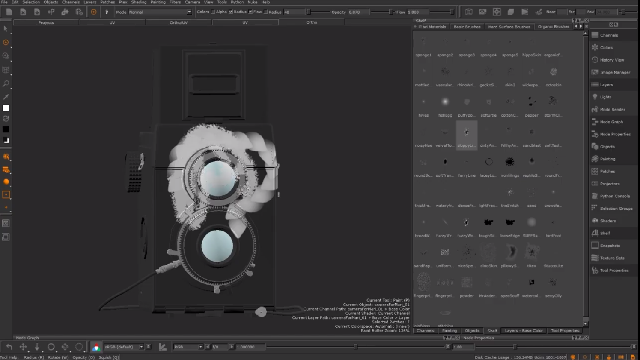Click the undo arrow icon in bottom toolbar

9,347
